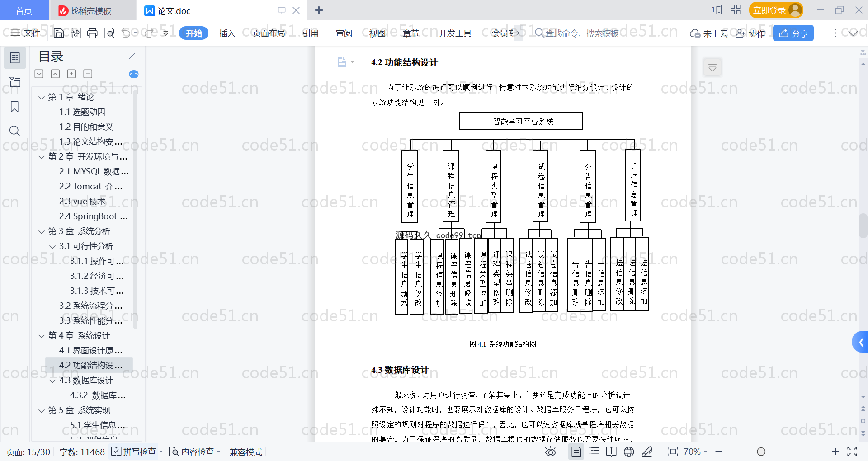The height and width of the screenshot is (461, 868).
Task: Click the document vertical scrollbar thumb
Action: 863,226
